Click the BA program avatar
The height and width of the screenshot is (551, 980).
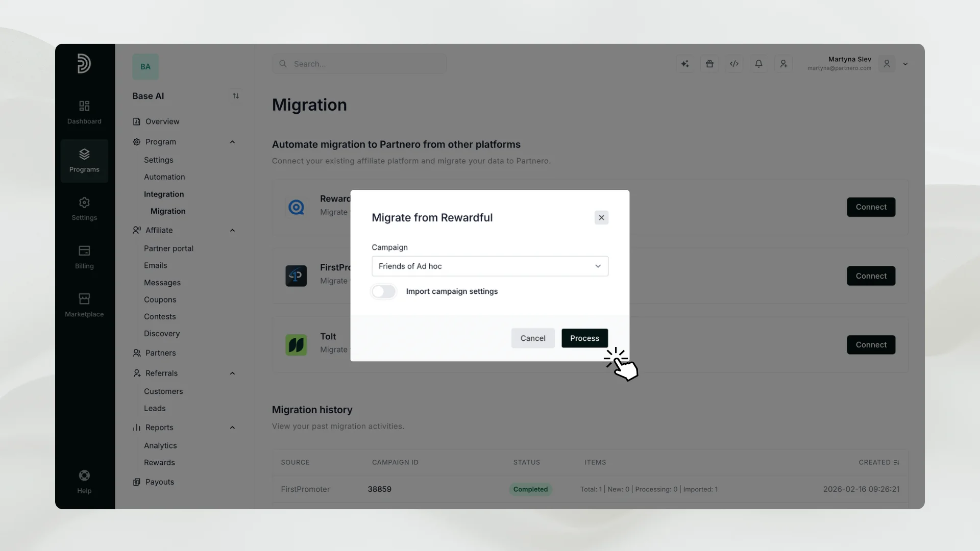[145, 67]
